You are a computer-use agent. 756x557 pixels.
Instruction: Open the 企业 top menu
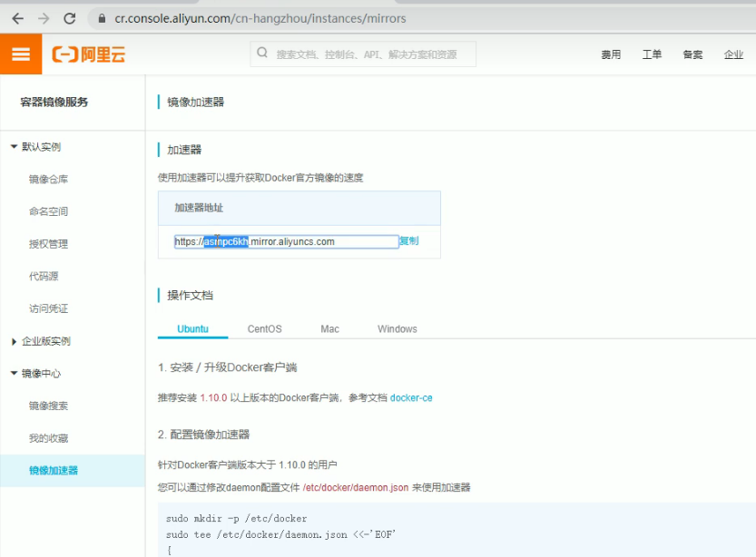[x=733, y=54]
